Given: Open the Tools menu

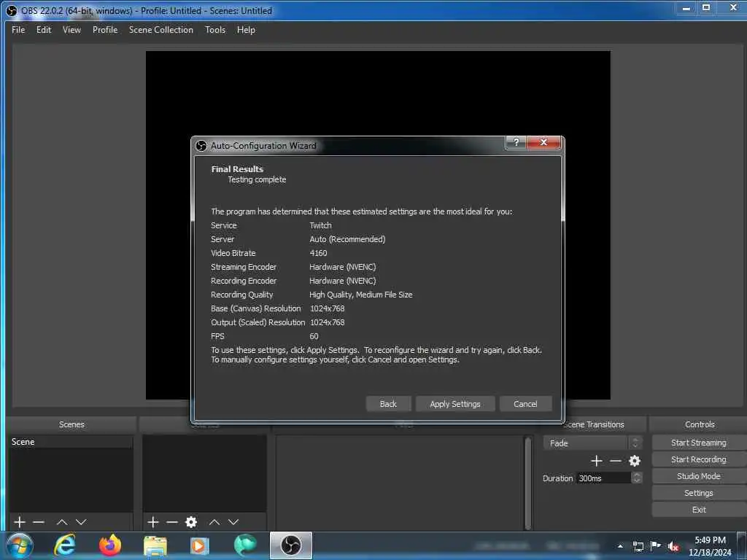Looking at the screenshot, I should 215,29.
